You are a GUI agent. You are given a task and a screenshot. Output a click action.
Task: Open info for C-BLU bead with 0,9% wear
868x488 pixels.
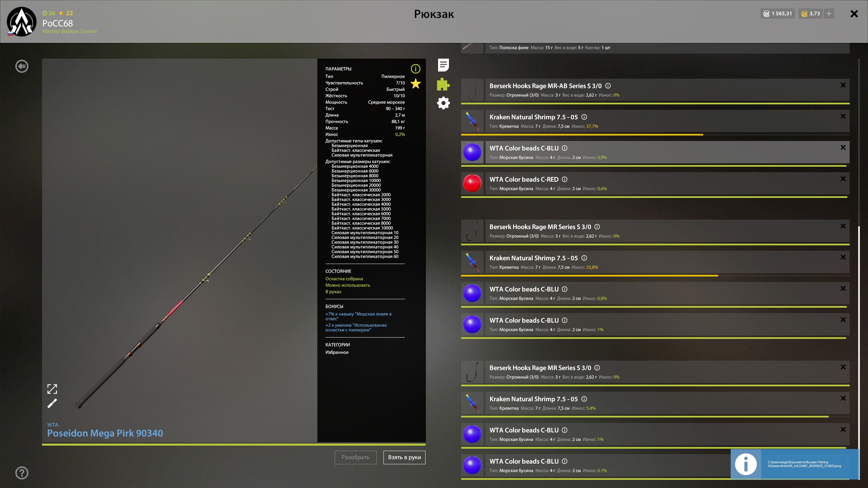565,148
